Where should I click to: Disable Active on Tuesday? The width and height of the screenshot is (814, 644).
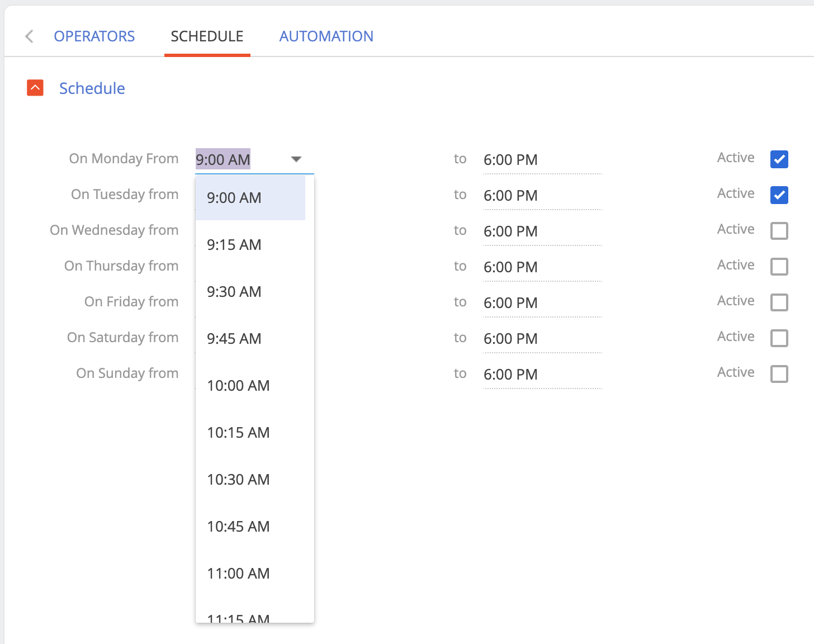click(x=779, y=195)
